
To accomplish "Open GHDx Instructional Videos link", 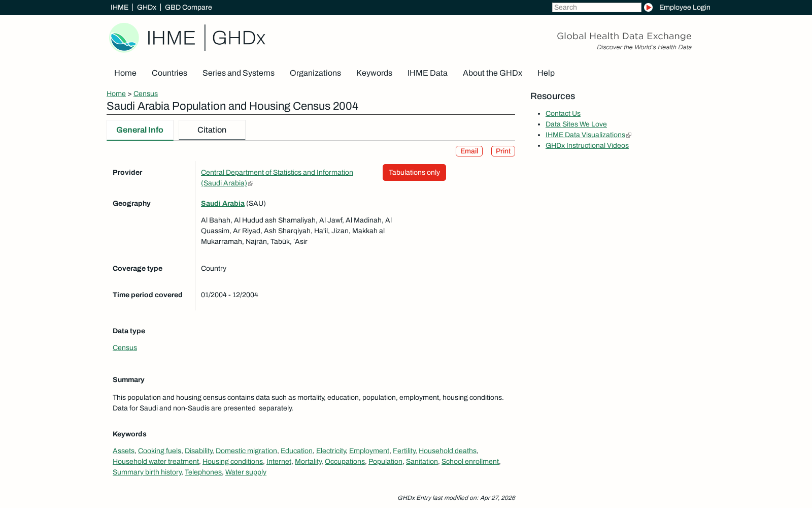I will click(x=587, y=145).
